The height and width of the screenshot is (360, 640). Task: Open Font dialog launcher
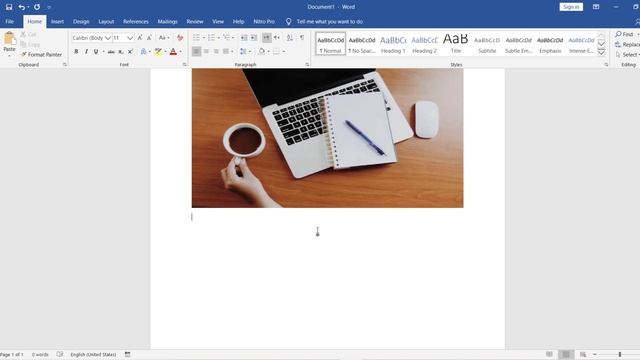click(184, 64)
